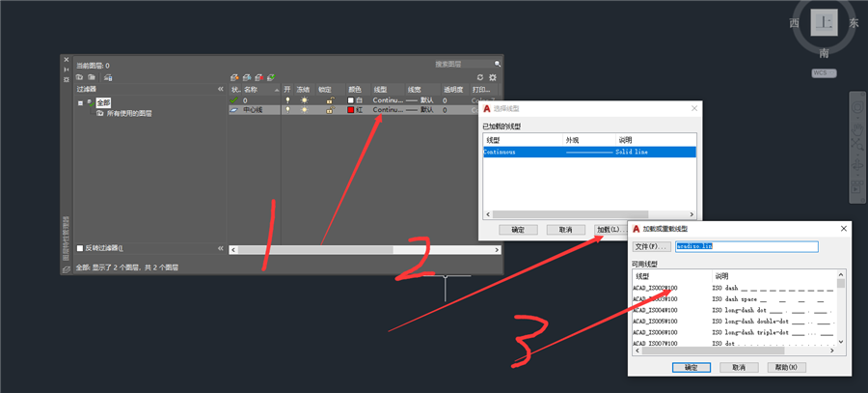The width and height of the screenshot is (868, 393).
Task: Click inside the acadiso.lin file name field
Action: (x=746, y=246)
